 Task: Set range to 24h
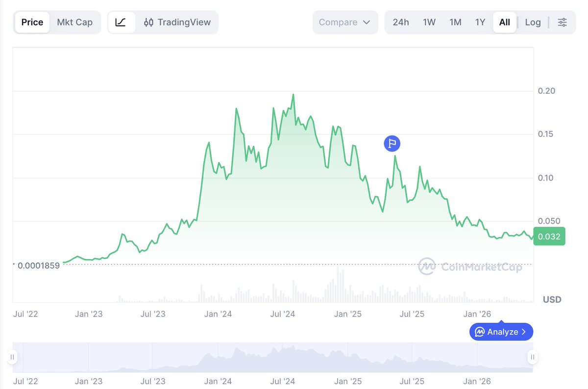point(401,22)
